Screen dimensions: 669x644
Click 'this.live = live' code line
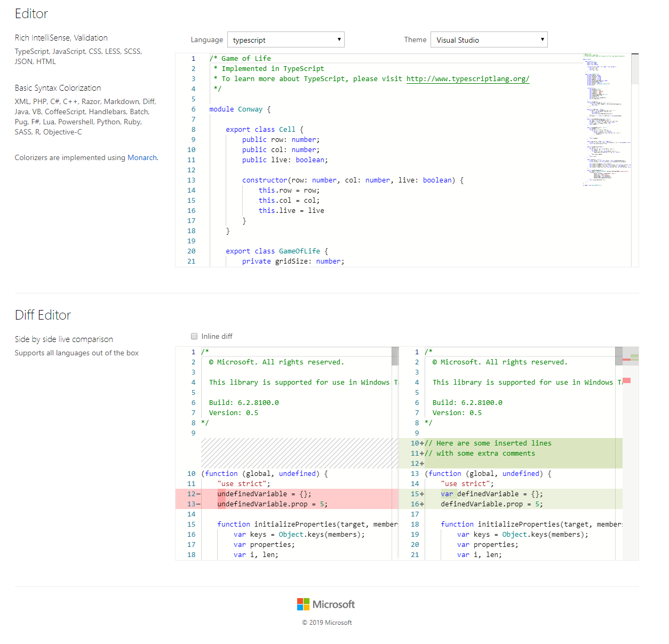coord(291,211)
